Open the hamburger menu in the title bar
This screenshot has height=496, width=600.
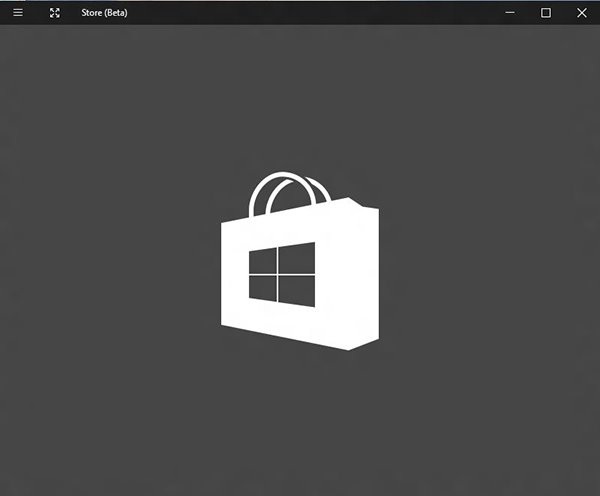18,13
